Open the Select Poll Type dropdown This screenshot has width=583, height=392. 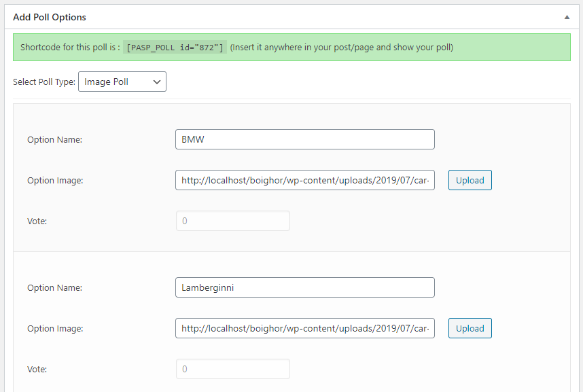122,82
